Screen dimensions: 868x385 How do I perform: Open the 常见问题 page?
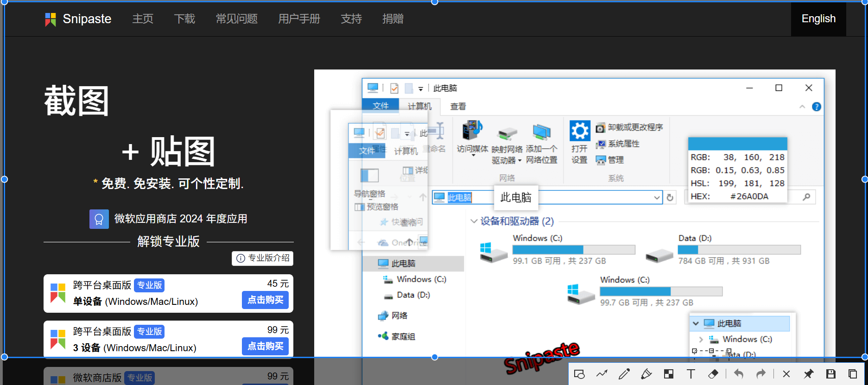pos(237,19)
